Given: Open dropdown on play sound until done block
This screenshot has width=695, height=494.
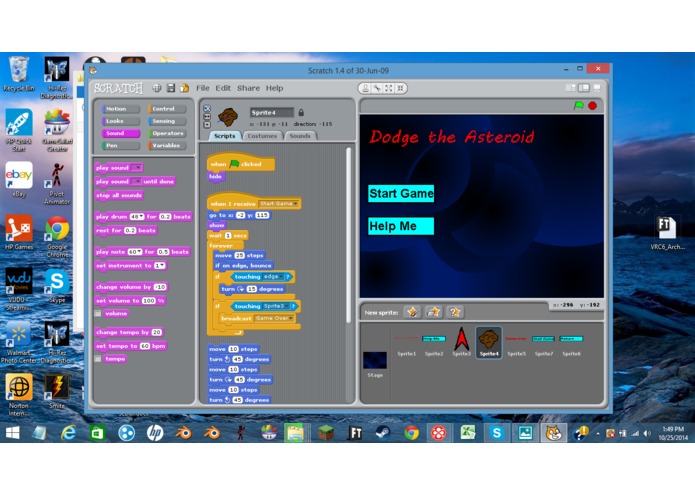Looking at the screenshot, I should click(x=137, y=181).
